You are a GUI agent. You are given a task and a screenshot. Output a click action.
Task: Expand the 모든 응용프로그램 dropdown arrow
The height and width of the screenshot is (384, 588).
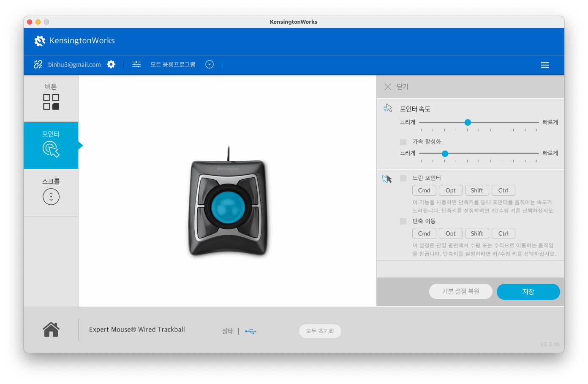tap(210, 64)
